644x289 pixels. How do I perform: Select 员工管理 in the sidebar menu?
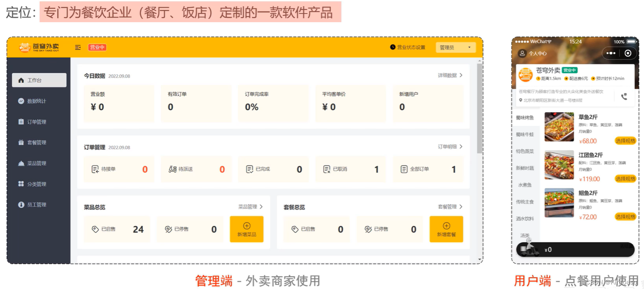pos(39,205)
